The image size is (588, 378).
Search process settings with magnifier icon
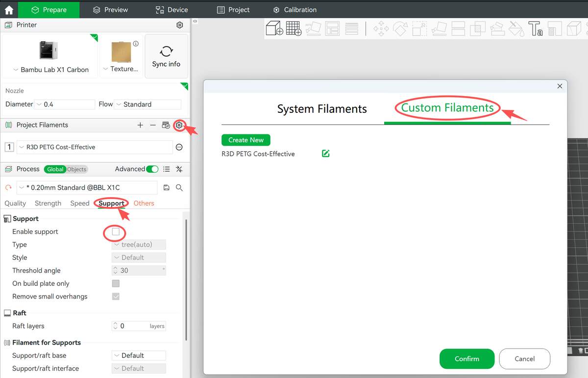pyautogui.click(x=179, y=188)
